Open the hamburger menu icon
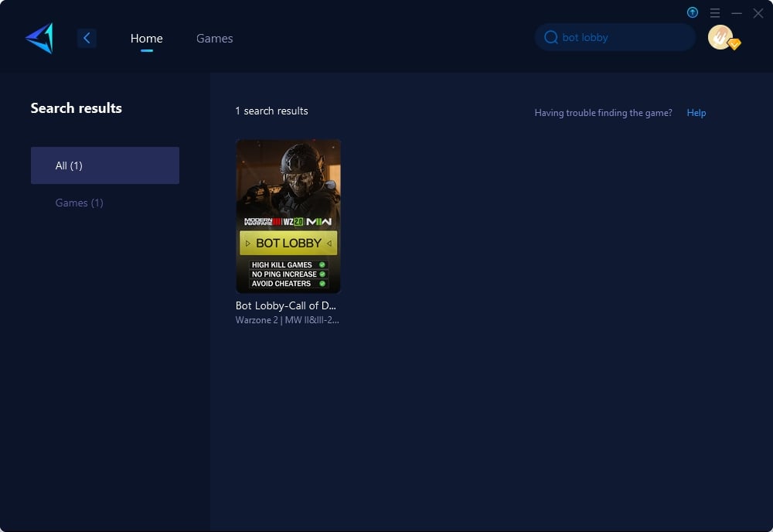 [x=715, y=13]
